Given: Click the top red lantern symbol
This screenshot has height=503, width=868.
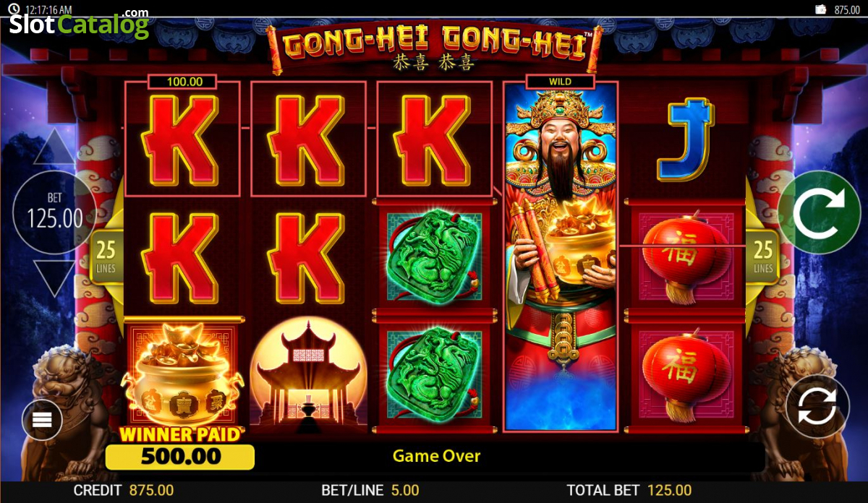Looking at the screenshot, I should click(686, 258).
